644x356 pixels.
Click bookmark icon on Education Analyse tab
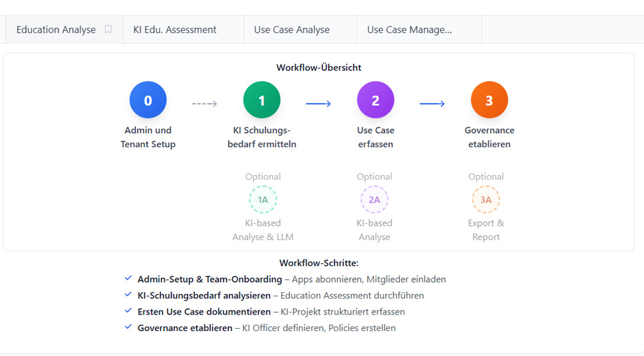point(108,30)
